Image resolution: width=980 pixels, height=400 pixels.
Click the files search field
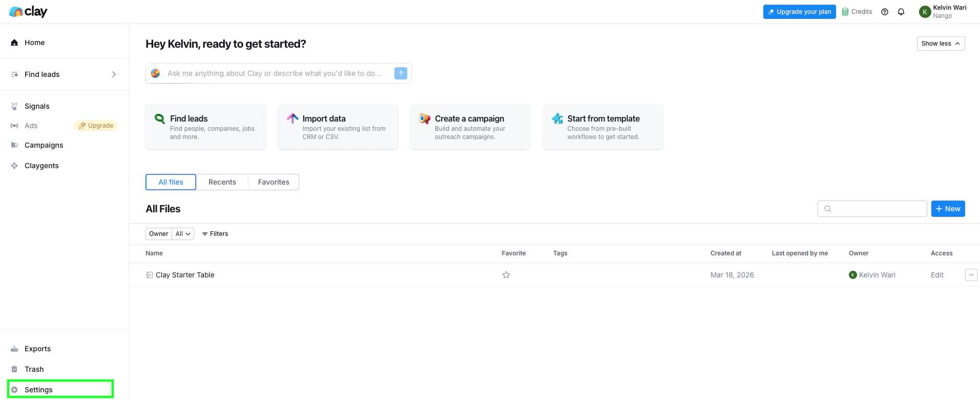point(872,209)
